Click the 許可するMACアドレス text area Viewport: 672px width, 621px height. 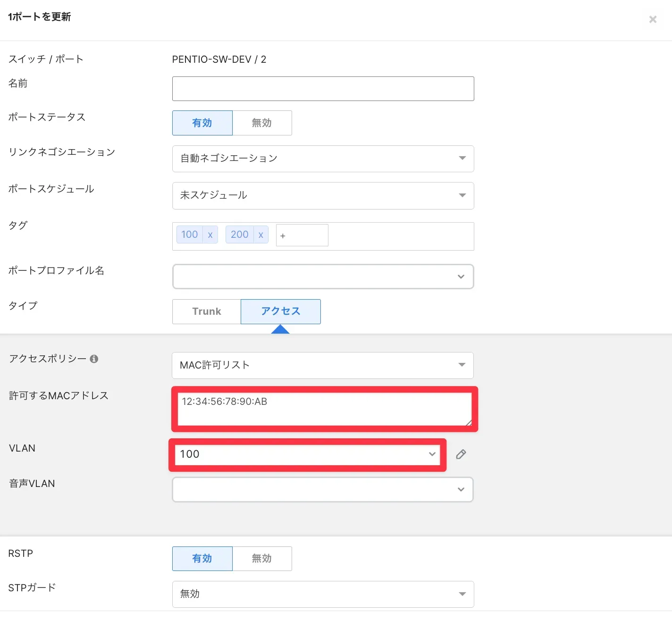tap(325, 409)
